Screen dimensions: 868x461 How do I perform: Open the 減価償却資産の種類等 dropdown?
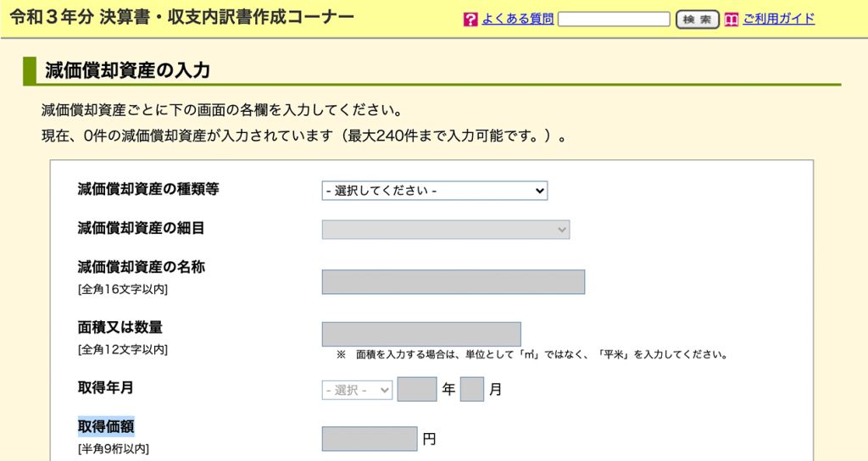435,191
